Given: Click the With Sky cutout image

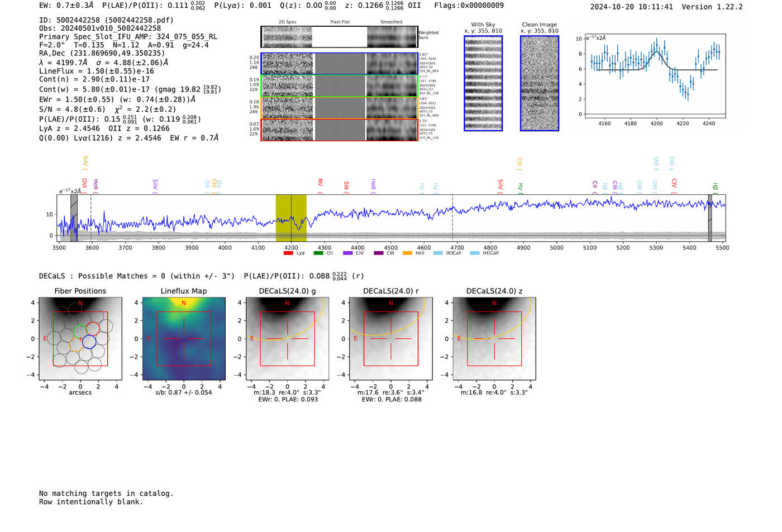Looking at the screenshot, I should 483,83.
